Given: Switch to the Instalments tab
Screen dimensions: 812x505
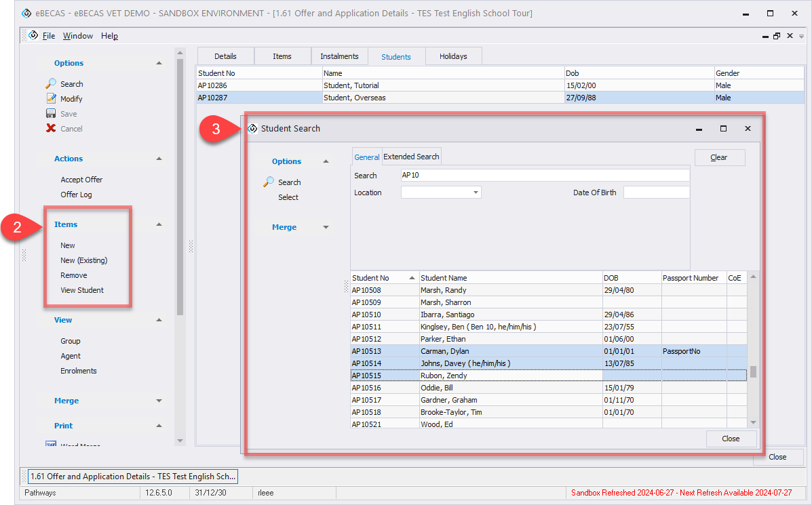Looking at the screenshot, I should pyautogui.click(x=339, y=56).
